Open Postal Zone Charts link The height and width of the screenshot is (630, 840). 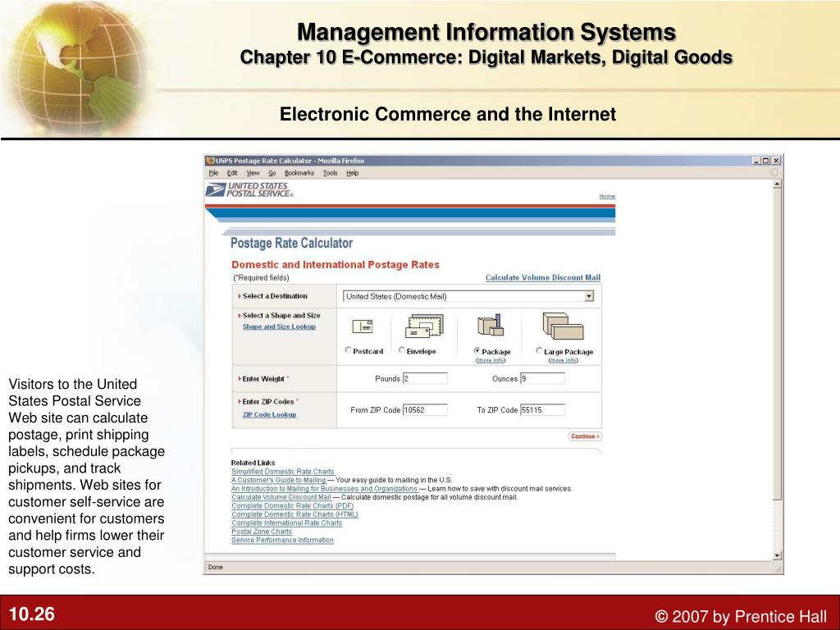(x=262, y=532)
